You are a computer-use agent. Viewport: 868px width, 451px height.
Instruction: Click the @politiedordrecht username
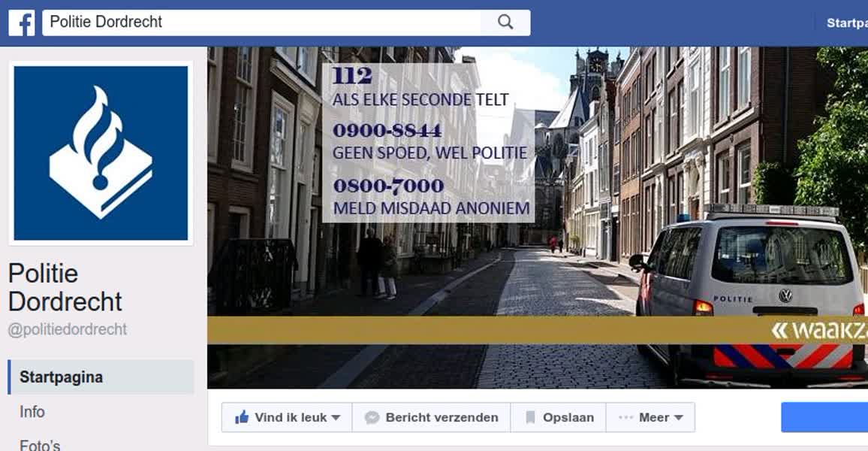click(x=68, y=329)
